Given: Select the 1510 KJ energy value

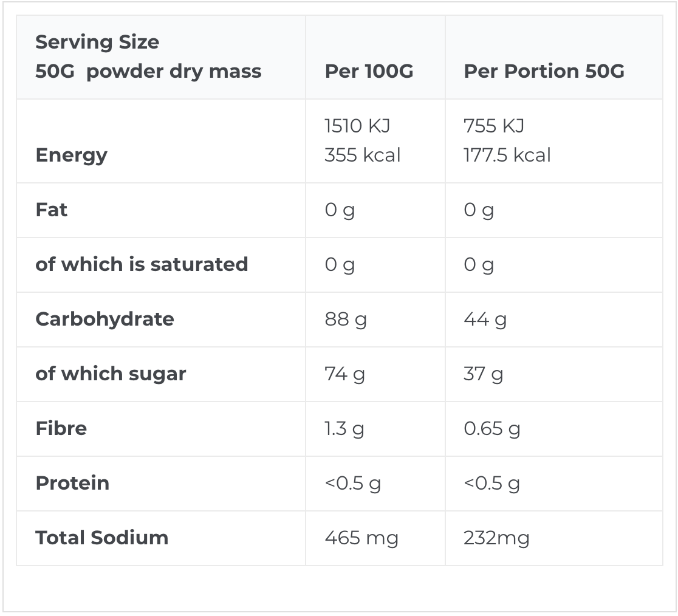Looking at the screenshot, I should tap(357, 126).
